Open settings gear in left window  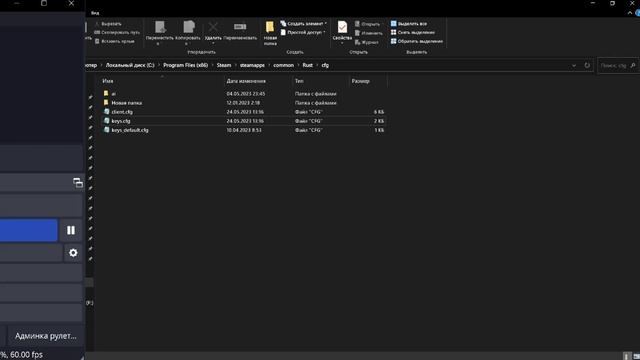[73, 253]
